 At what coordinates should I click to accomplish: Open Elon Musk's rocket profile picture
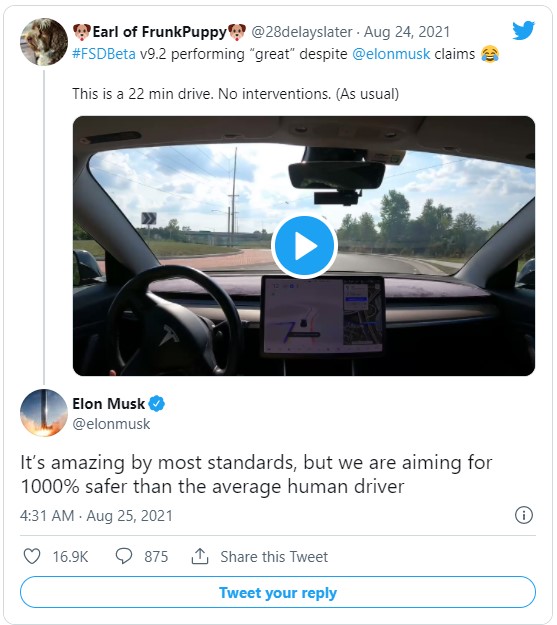tap(44, 413)
